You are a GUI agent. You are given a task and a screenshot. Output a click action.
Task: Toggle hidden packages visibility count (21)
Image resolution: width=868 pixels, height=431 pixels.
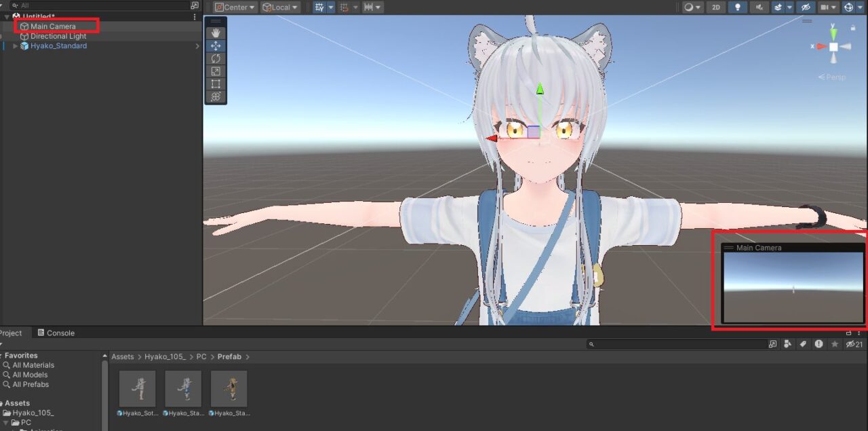tap(854, 344)
